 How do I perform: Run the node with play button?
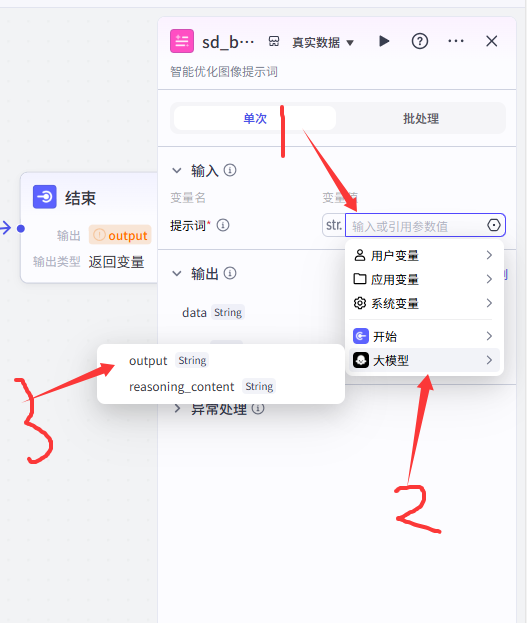384,41
